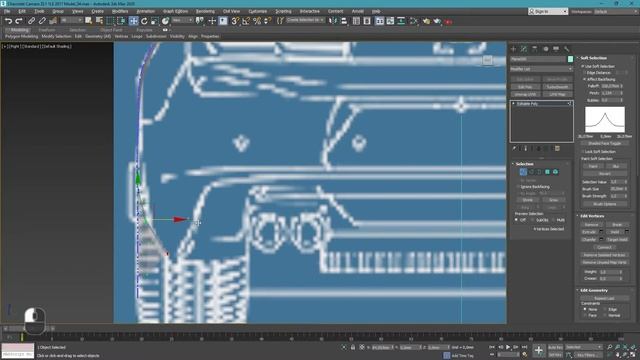Toggle Affect Backfacing checkbox
The height and width of the screenshot is (360, 640).
click(x=584, y=79)
